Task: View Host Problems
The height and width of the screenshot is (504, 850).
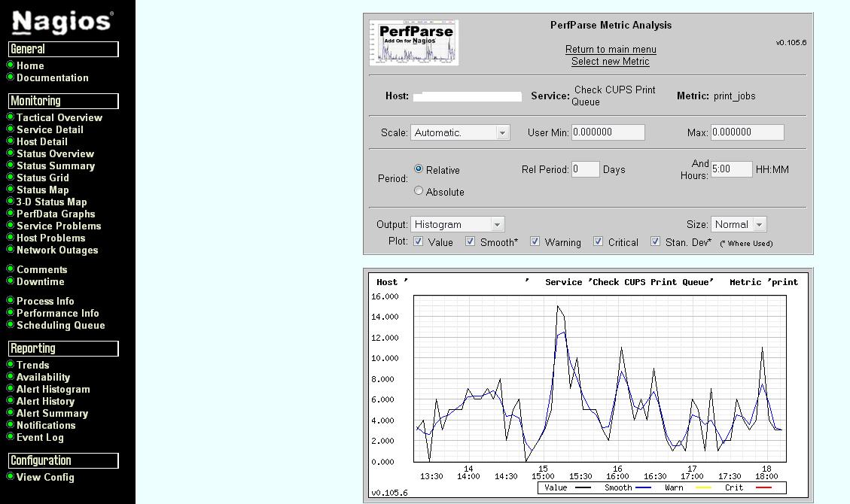Action: (x=51, y=238)
